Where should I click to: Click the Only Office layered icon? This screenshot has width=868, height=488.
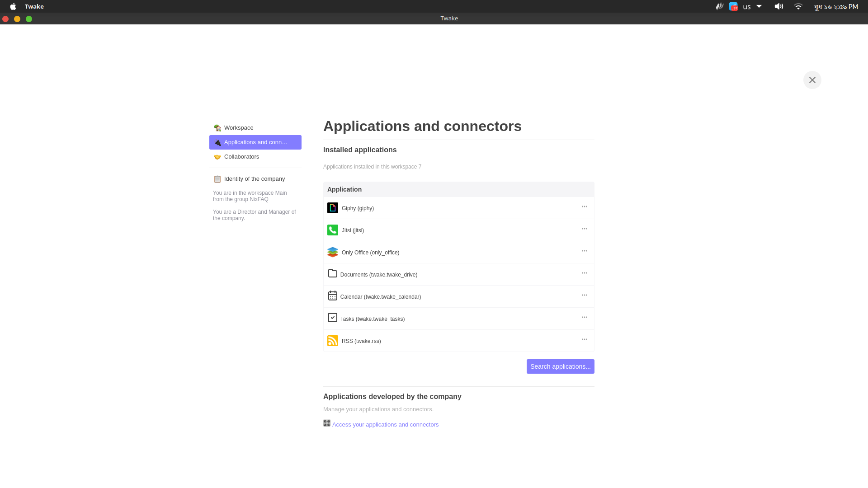pyautogui.click(x=333, y=252)
